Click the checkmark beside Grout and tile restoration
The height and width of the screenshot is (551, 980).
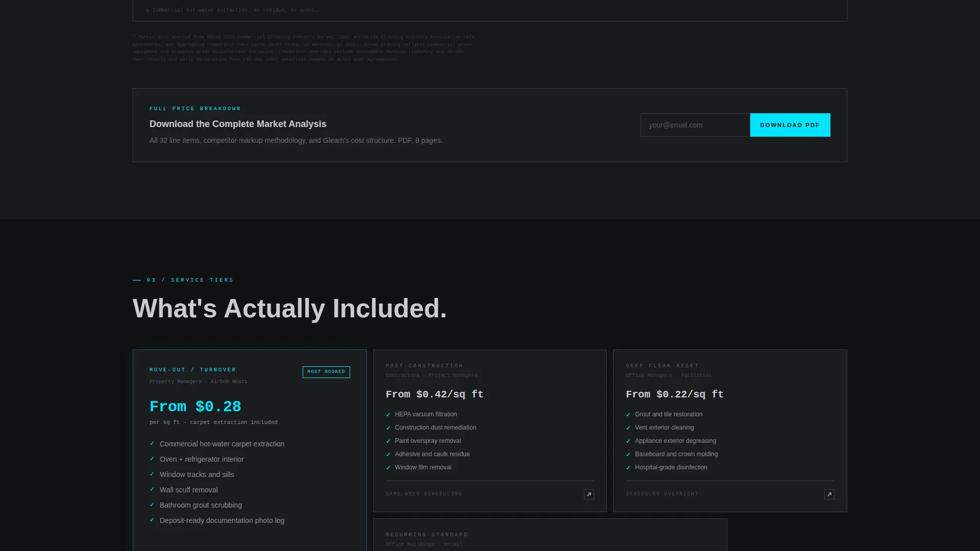click(628, 415)
